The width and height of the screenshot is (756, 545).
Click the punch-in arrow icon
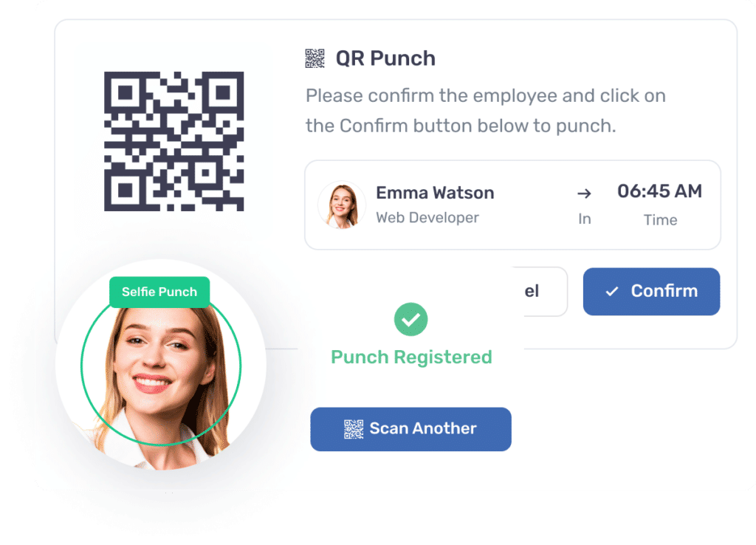coord(585,193)
